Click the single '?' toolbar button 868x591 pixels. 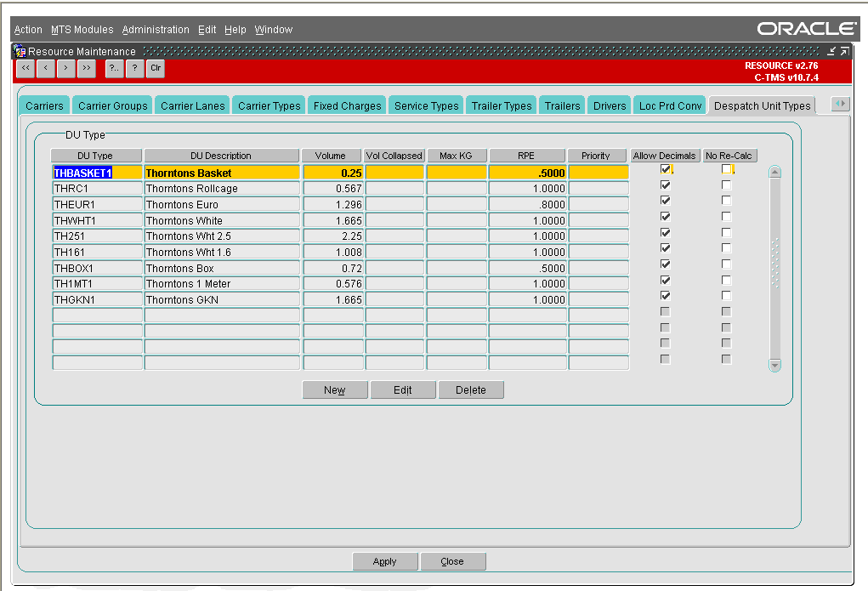[x=134, y=69]
